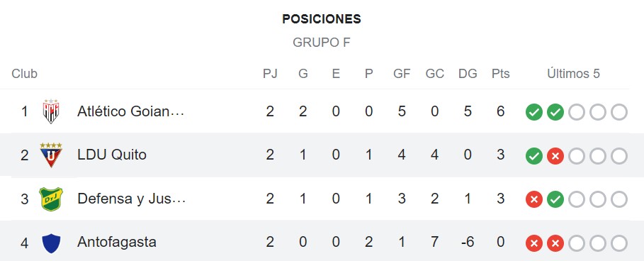Click Defensa y Justicia's red loss icon

coord(534,200)
